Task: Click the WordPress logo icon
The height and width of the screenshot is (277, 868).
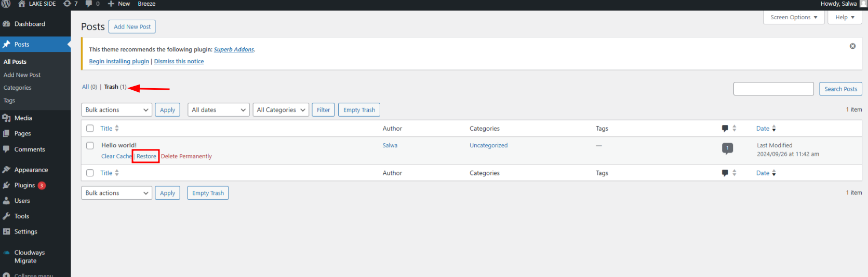Action: point(6,4)
